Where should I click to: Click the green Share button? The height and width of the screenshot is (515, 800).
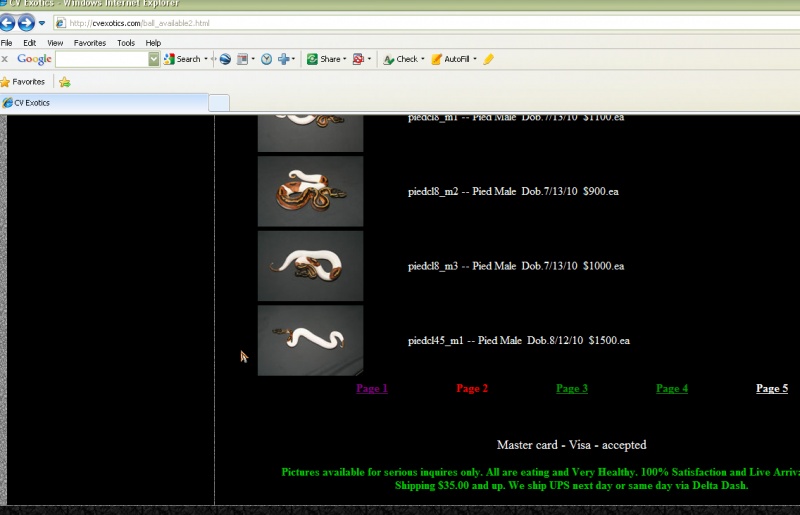click(x=323, y=59)
